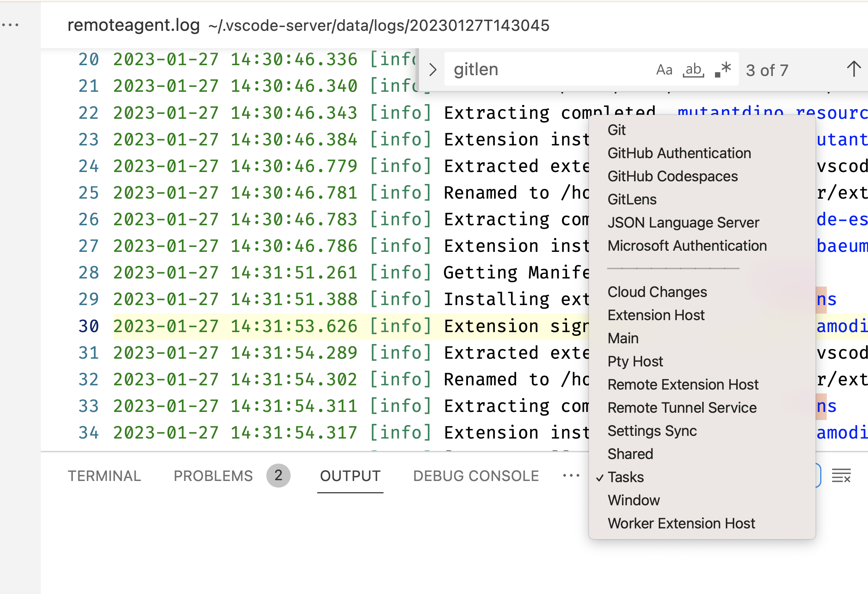
Task: Switch to the Problems tab
Action: pos(213,476)
